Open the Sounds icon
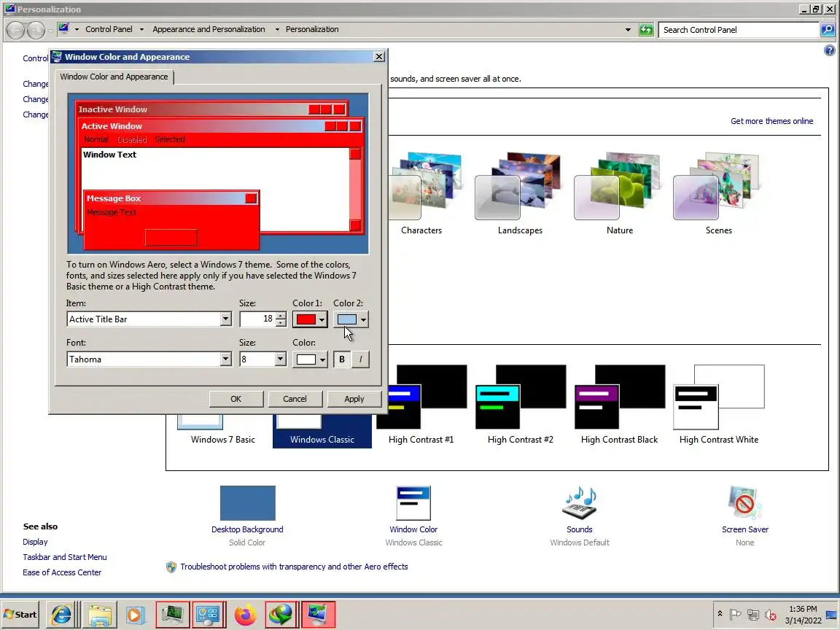Screen dimensions: 840x630 pos(579,503)
